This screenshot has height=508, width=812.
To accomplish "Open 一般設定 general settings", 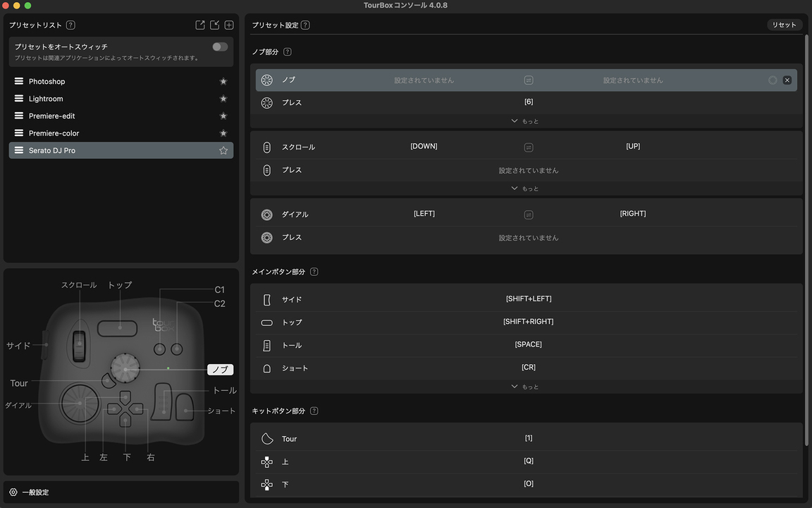I will (x=30, y=492).
